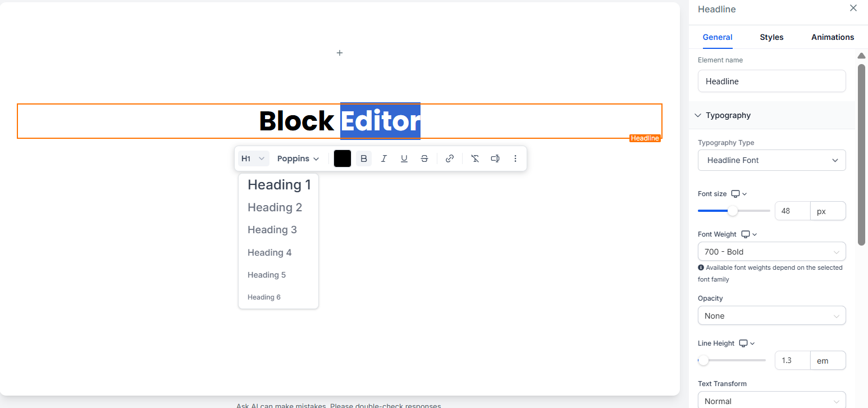This screenshot has width=868, height=408.
Task: Click the plus add block icon
Action: point(340,53)
